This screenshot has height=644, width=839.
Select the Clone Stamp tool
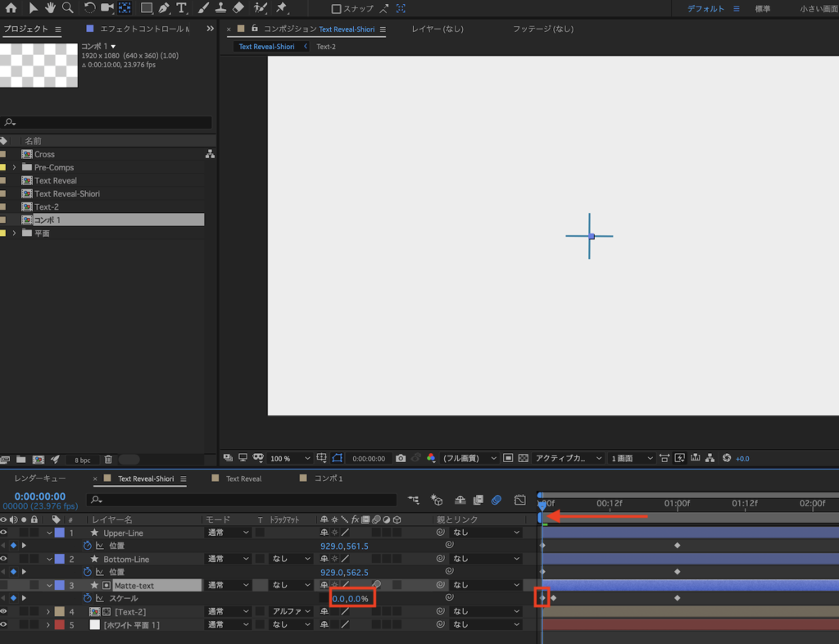click(x=220, y=8)
